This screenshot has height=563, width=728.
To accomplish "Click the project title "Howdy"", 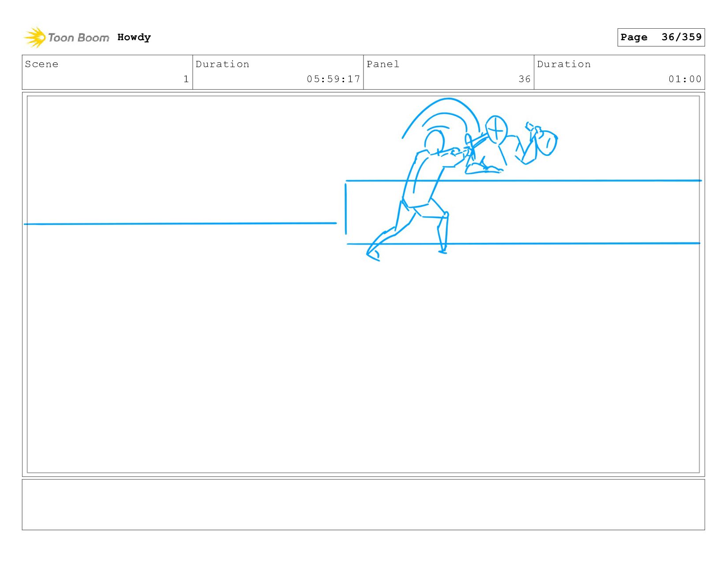I will (x=134, y=38).
